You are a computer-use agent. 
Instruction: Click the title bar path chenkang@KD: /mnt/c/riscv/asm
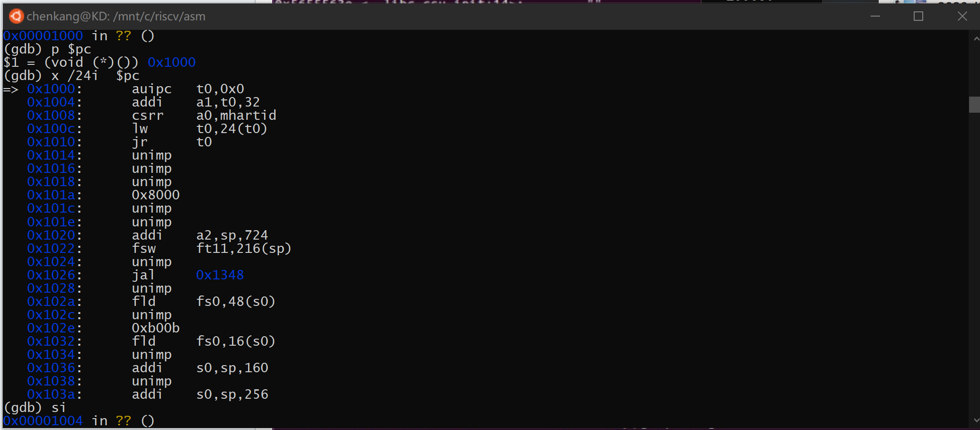click(x=116, y=16)
